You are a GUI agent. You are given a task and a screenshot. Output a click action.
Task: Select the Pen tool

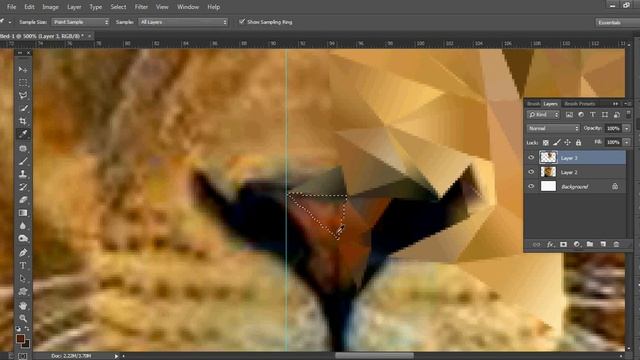tap(23, 253)
